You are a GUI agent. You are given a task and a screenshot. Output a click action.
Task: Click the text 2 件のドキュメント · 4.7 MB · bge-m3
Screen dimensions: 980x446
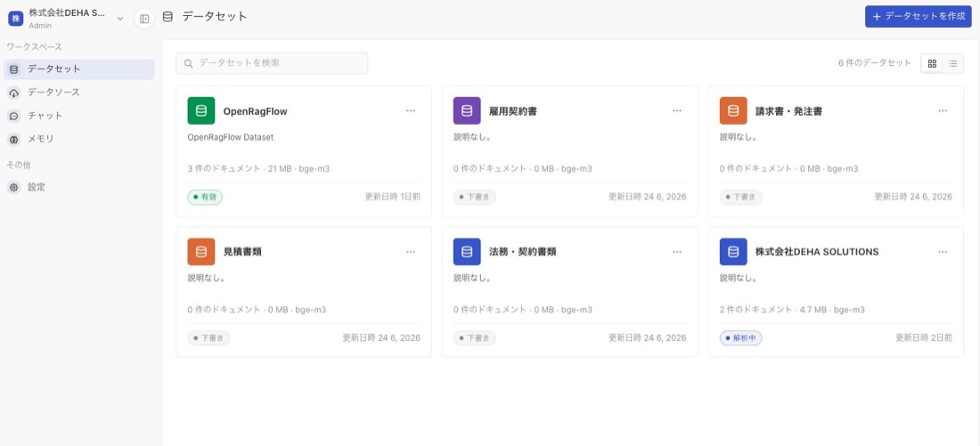(792, 310)
